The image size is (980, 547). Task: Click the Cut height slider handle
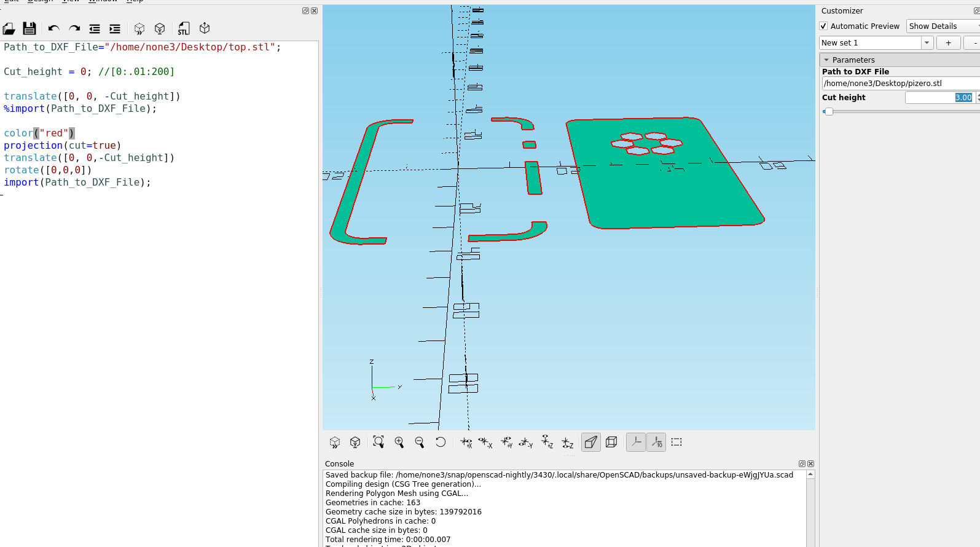(829, 111)
